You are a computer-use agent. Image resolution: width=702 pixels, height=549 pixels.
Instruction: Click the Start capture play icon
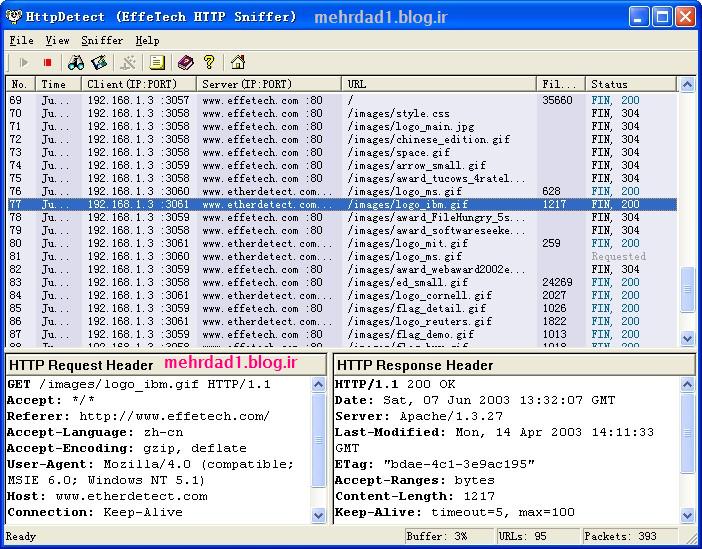(25, 63)
